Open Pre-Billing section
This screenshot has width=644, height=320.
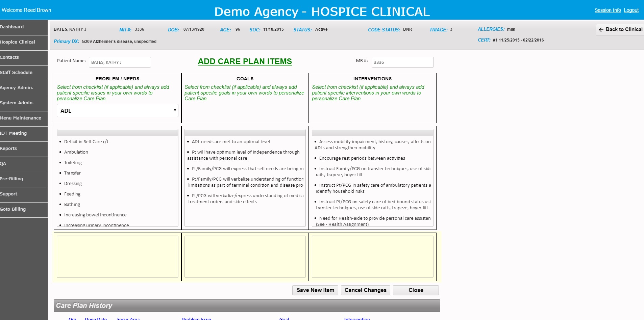coord(24,179)
